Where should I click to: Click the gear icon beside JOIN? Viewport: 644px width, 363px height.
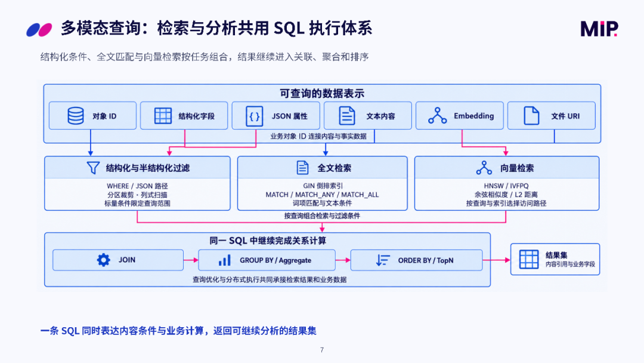104,260
